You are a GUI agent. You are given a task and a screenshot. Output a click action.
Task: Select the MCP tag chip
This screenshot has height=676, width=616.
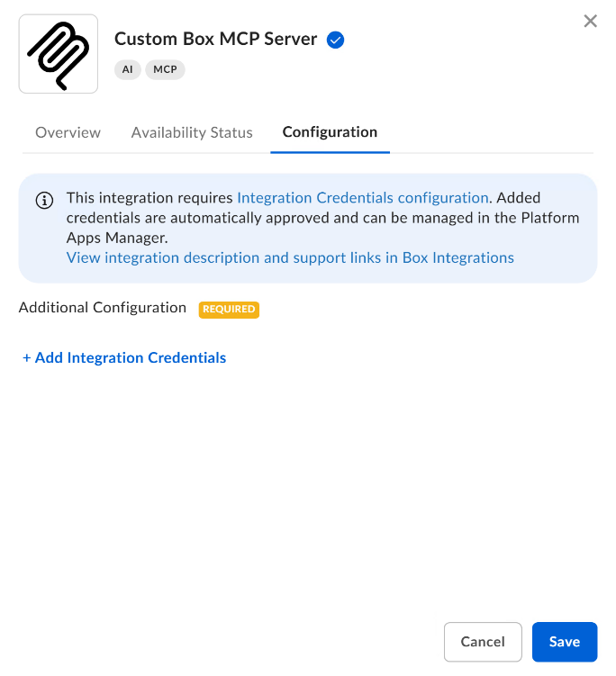165,69
